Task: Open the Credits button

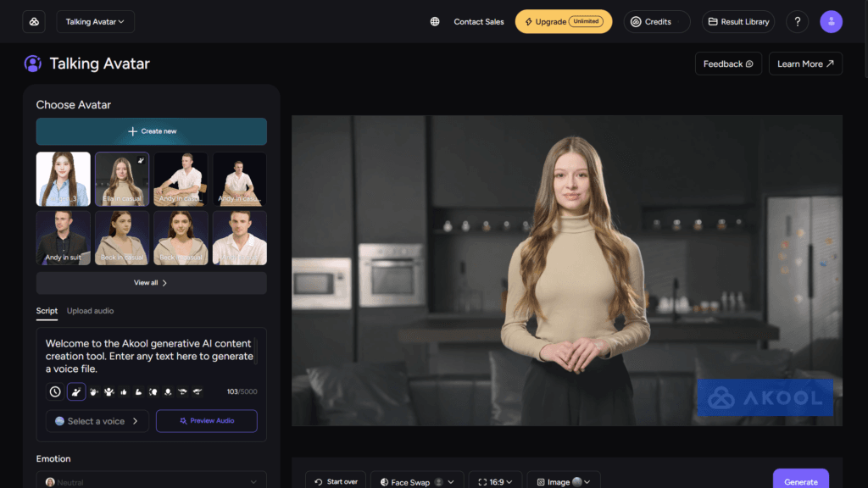Action: 656,22
